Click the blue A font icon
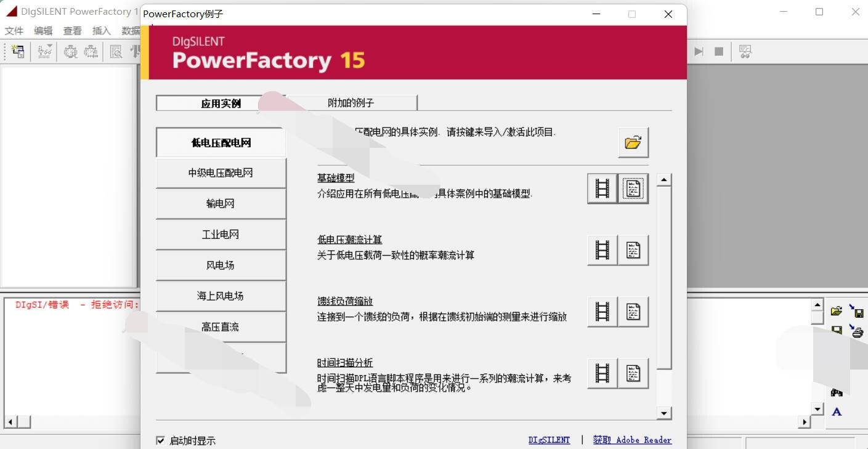 (x=837, y=411)
